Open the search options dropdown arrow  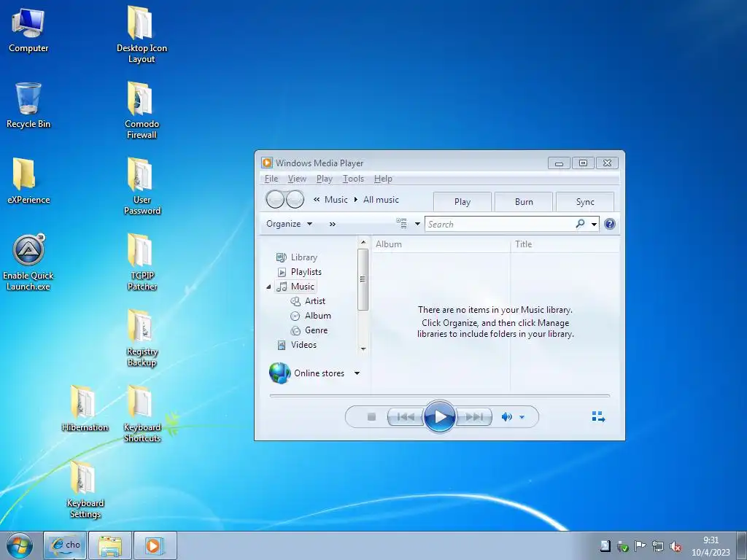coord(594,225)
